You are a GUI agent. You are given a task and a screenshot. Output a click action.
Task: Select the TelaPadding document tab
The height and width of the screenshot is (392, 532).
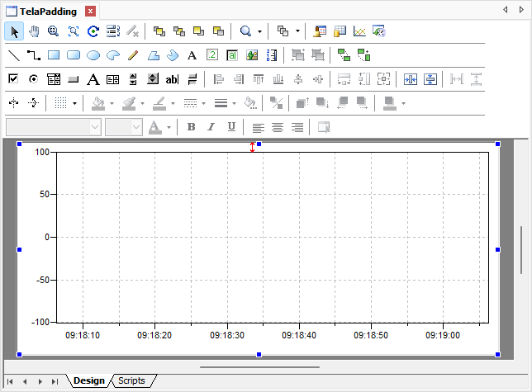[48, 11]
